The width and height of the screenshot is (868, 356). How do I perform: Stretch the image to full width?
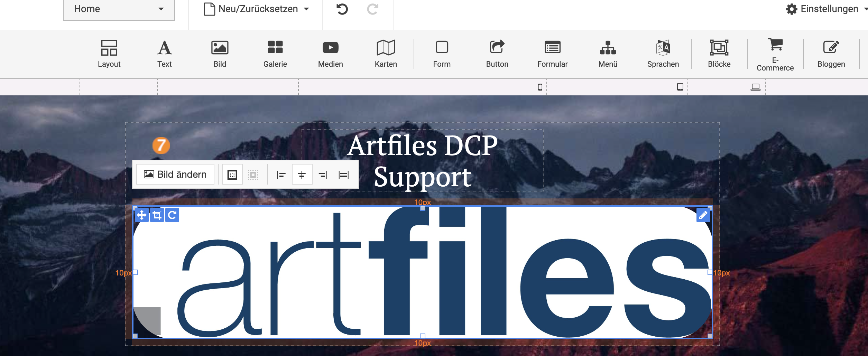343,175
